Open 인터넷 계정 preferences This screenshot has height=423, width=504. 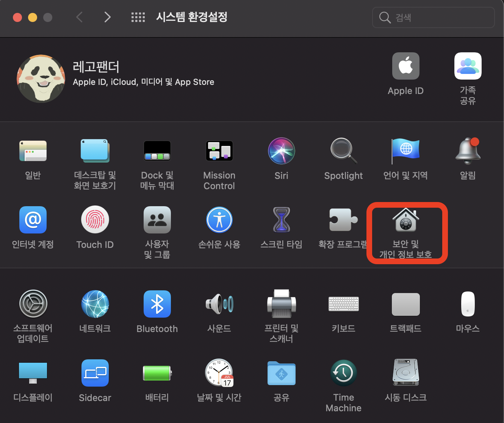coord(33,220)
